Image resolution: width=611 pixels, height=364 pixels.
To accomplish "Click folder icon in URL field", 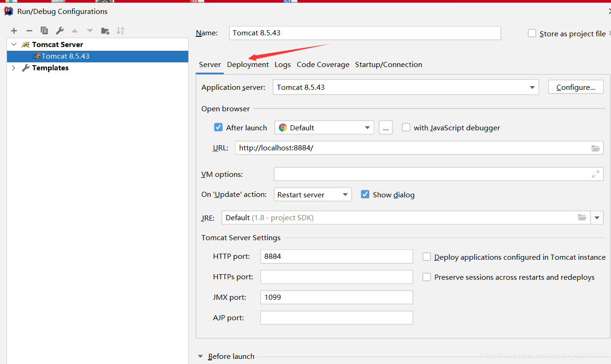I will tap(595, 148).
